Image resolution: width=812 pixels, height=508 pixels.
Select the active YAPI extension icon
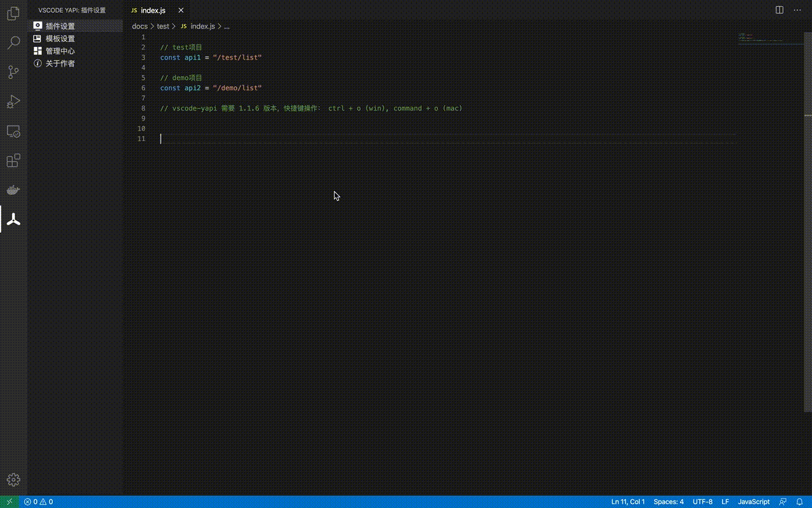tap(13, 218)
